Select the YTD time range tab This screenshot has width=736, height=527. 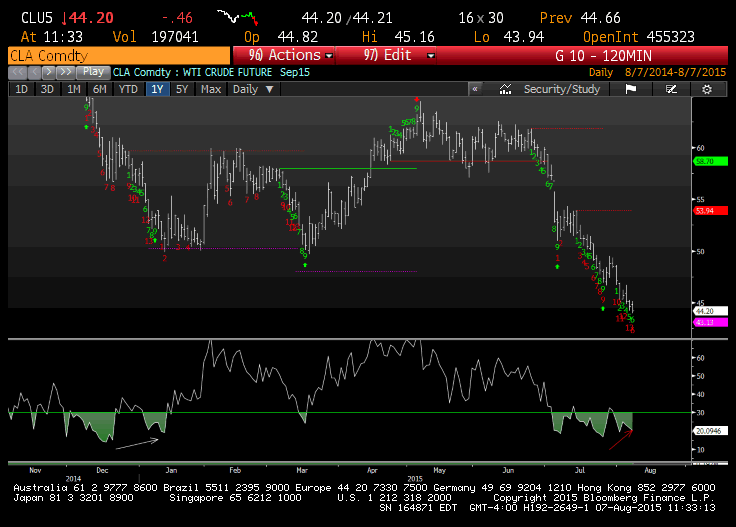pyautogui.click(x=128, y=89)
